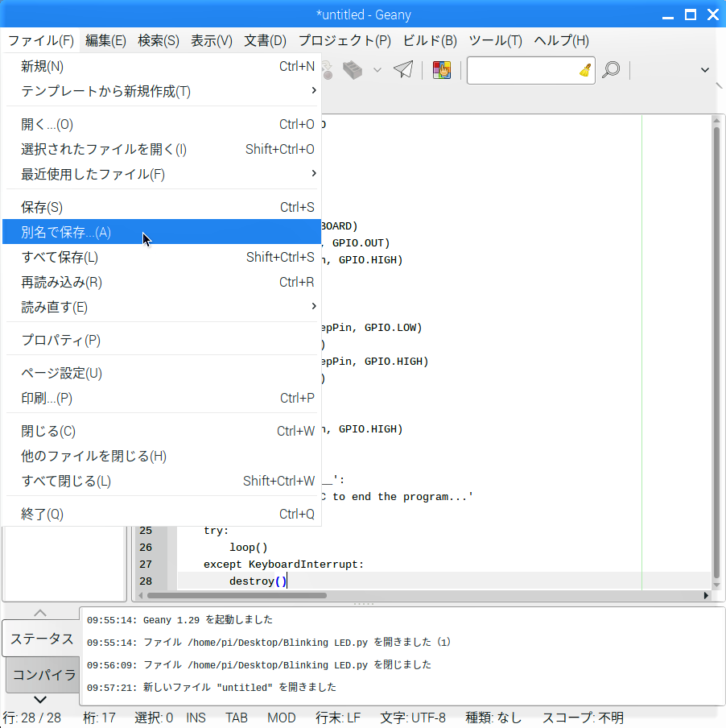Choose 選択されたファイルを開く(I)
The image size is (726, 728).
pyautogui.click(x=162, y=150)
